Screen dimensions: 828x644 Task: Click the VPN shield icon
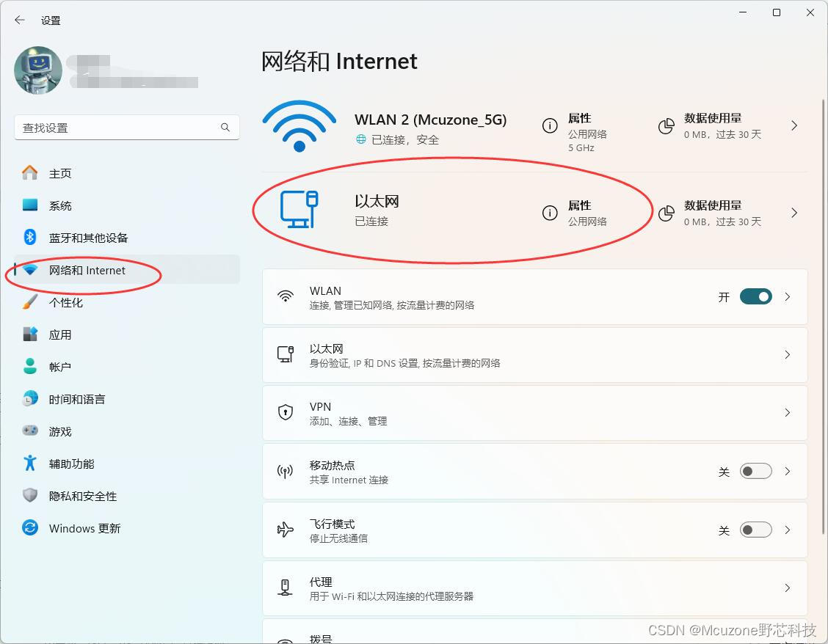tap(286, 411)
